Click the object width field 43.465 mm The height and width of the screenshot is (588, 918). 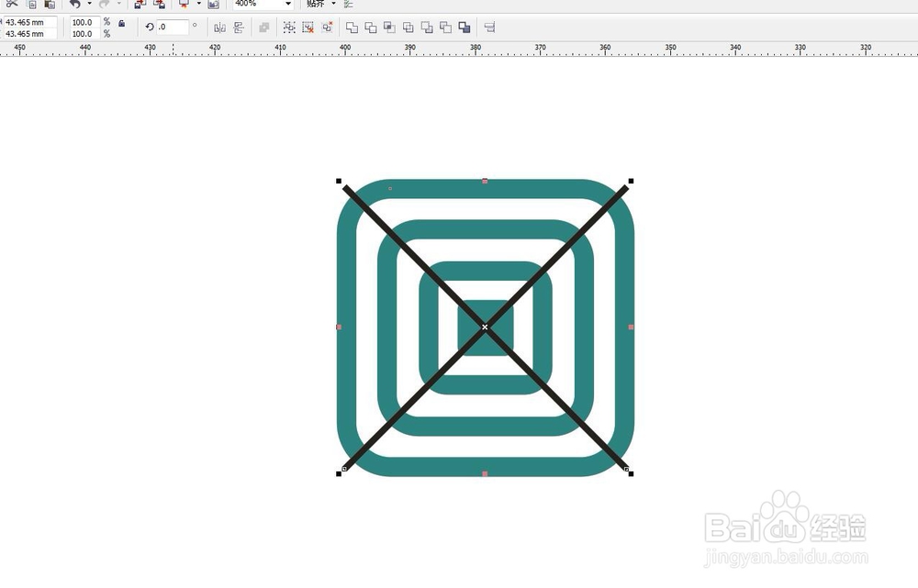point(29,22)
